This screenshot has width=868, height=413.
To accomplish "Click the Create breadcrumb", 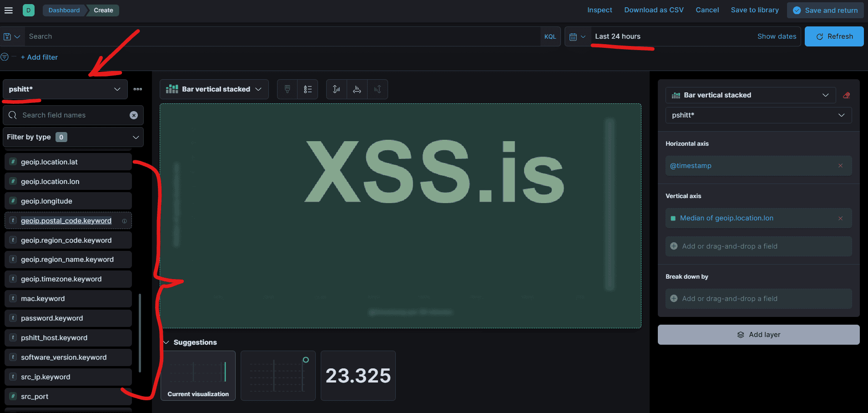I will click(103, 10).
